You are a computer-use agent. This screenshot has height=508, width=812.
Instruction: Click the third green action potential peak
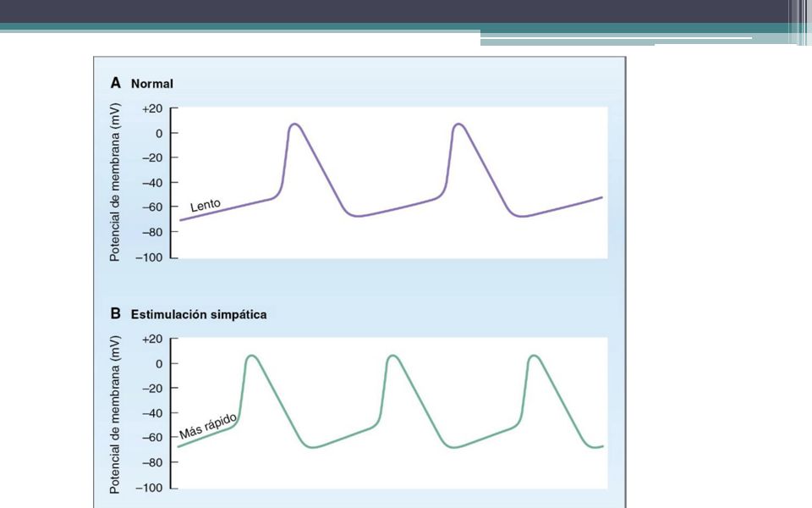pyautogui.click(x=534, y=356)
